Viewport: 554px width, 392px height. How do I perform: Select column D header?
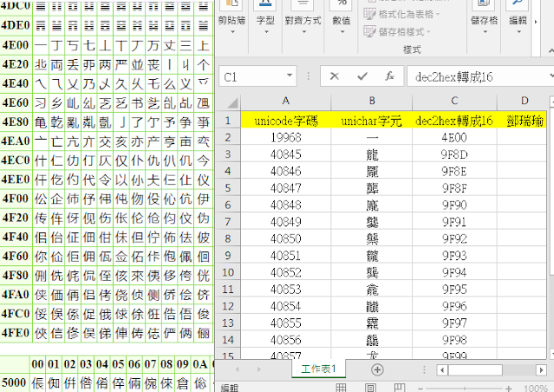(x=525, y=101)
